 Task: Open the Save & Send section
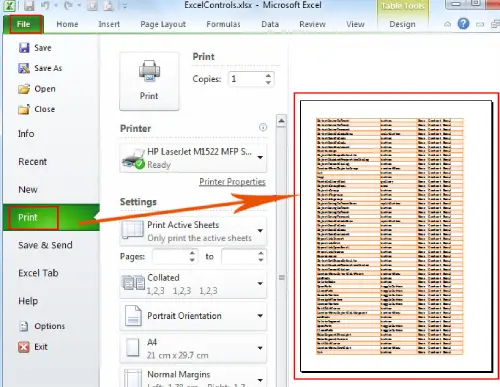tap(45, 245)
